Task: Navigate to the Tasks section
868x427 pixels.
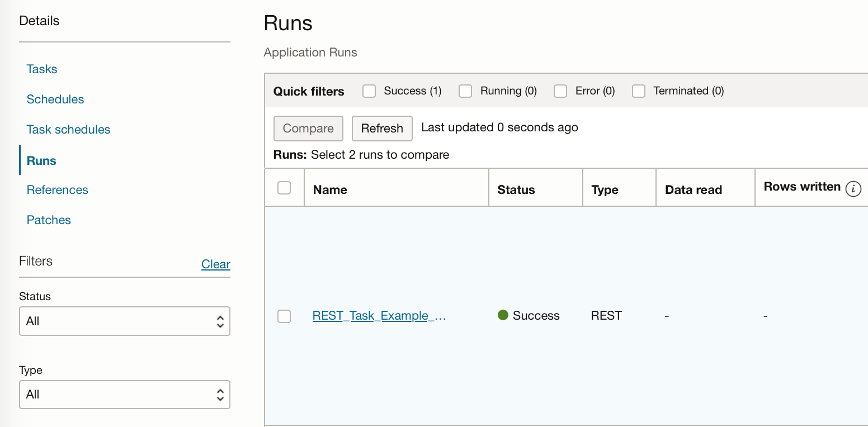Action: 41,69
